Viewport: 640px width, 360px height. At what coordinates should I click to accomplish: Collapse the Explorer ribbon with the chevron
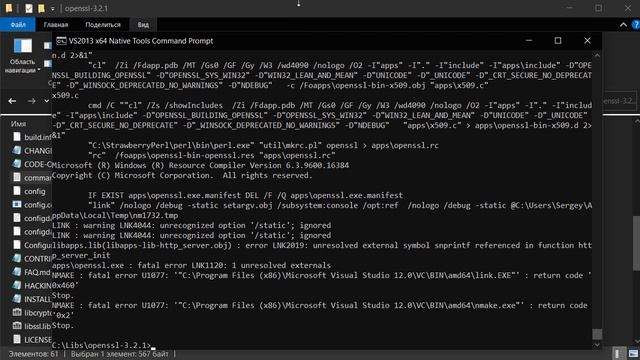pos(623,25)
